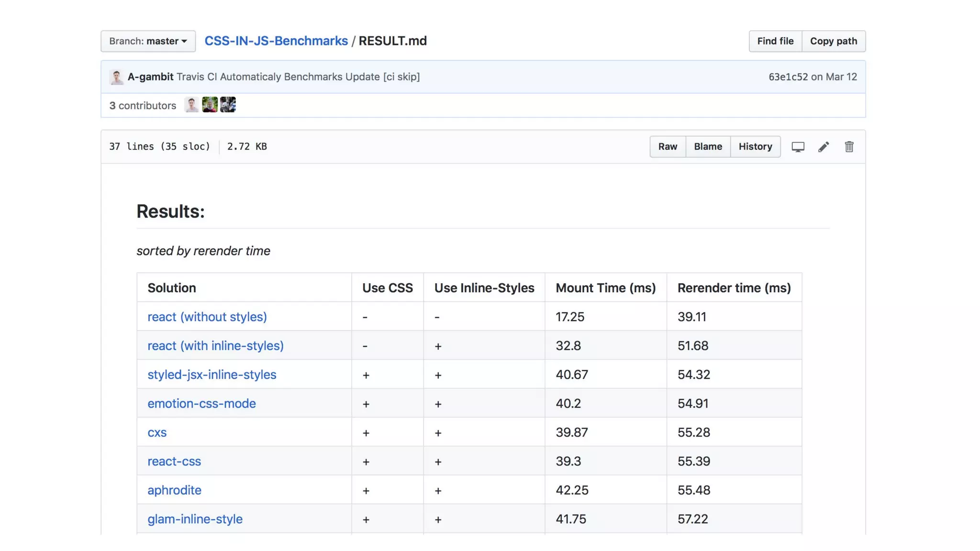Screen dimensions: 980x551
Task: Open file History
Action: [755, 147]
